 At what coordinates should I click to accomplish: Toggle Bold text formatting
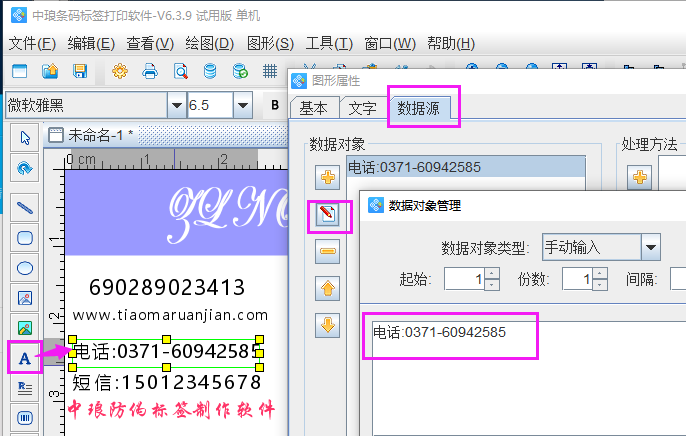tap(275, 105)
